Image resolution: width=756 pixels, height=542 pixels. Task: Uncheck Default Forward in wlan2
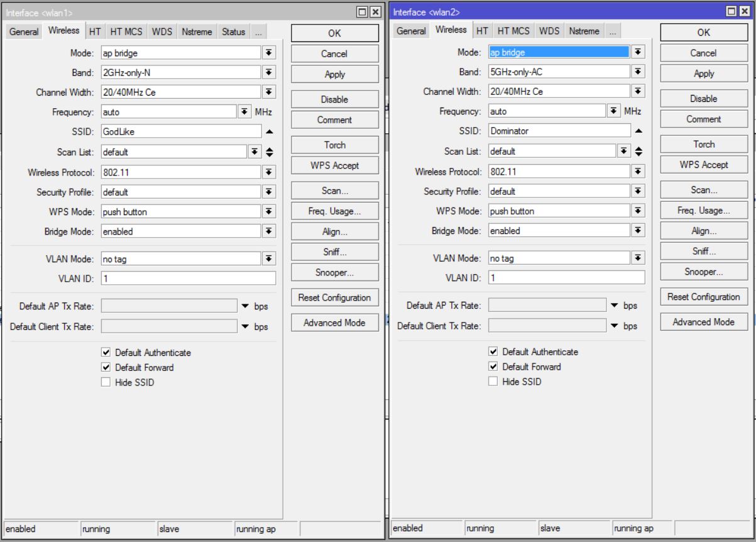coord(493,367)
